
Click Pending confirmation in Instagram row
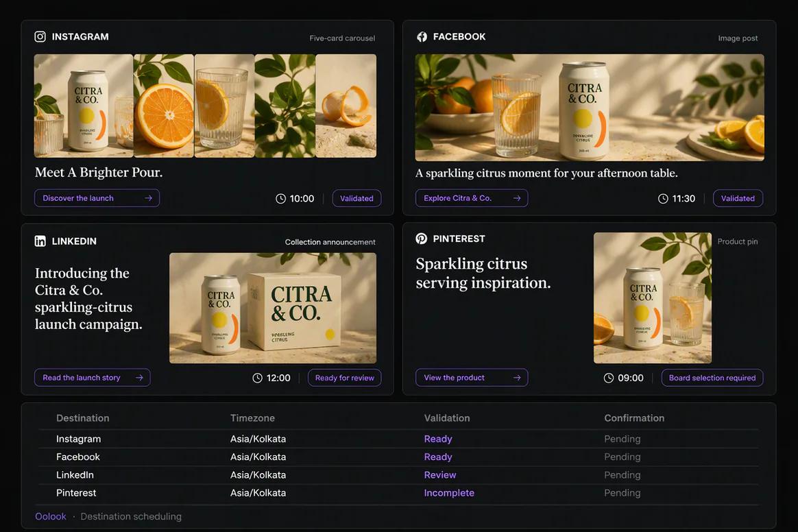622,439
